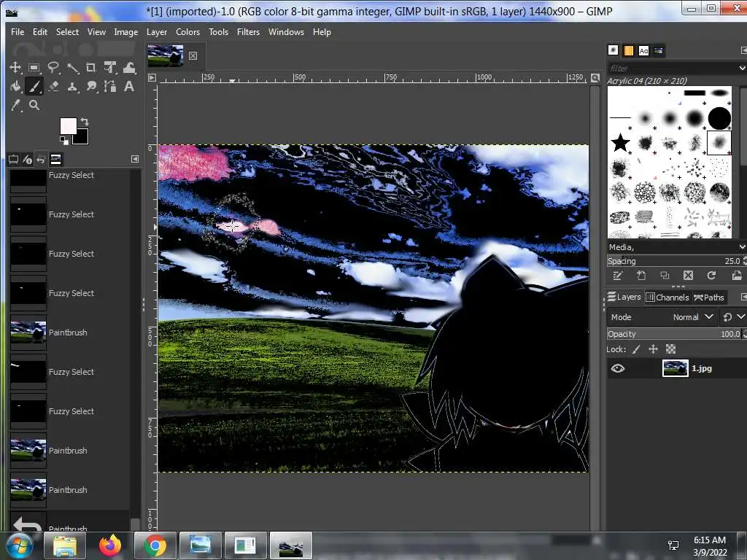Select the Zoom magnifier tool
This screenshot has width=747, height=560.
(x=34, y=105)
